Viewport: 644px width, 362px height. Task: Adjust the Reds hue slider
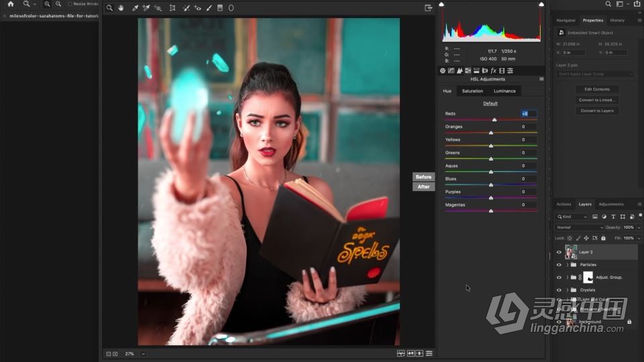(494, 120)
